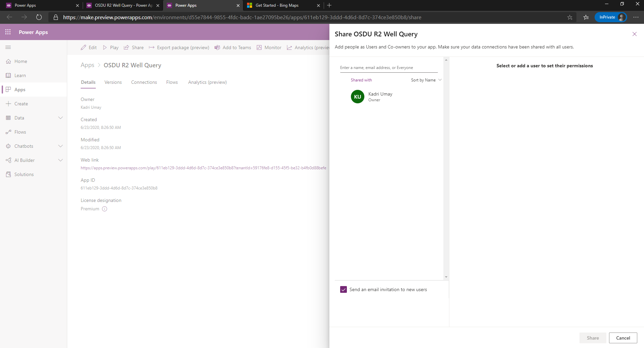Viewport: 644px width, 348px height.
Task: Click the InPrivate profile button
Action: coord(611,17)
